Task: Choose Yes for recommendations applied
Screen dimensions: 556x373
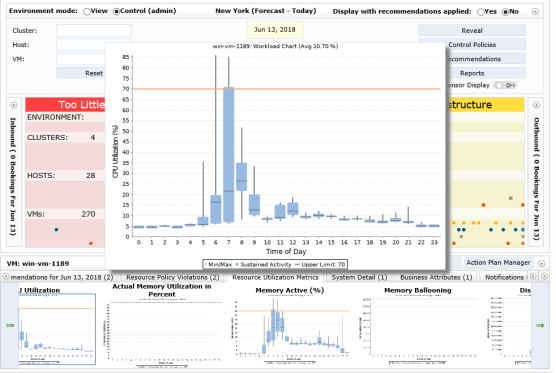Action: (480, 12)
